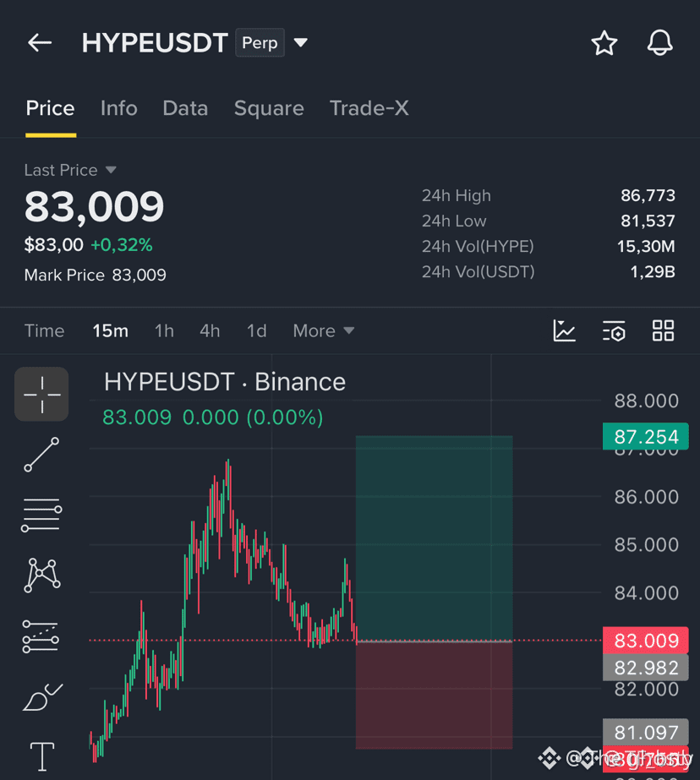700x780 pixels.
Task: Click the green 0.000 (0.00%) chart change text
Action: pos(253,417)
